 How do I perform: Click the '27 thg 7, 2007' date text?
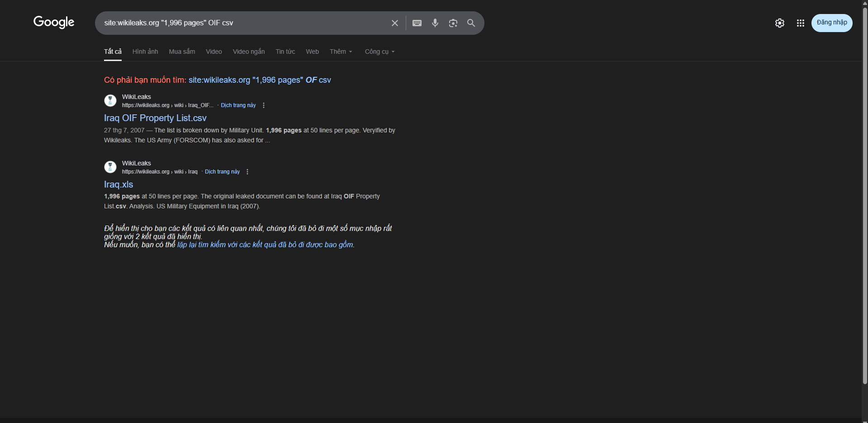click(x=124, y=130)
